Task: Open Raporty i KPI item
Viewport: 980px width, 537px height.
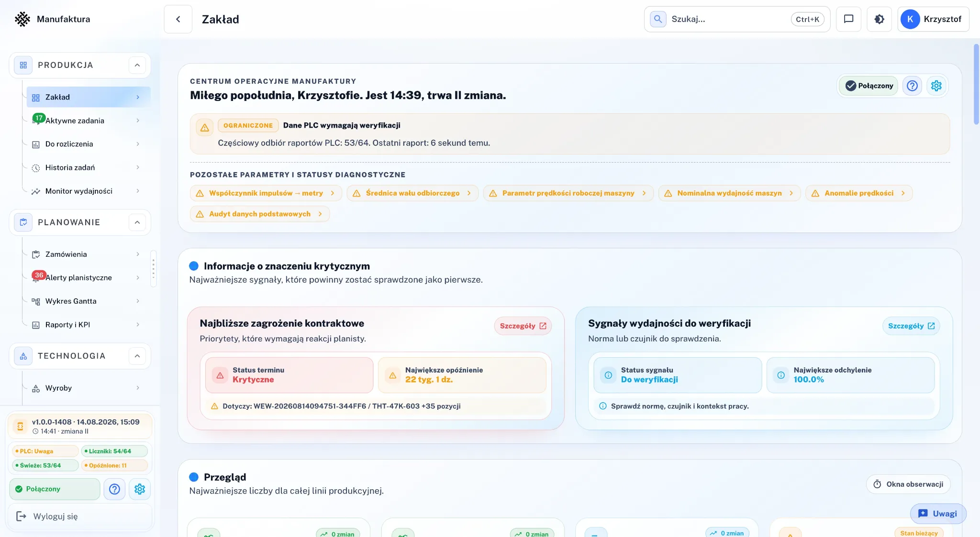Action: pyautogui.click(x=88, y=324)
